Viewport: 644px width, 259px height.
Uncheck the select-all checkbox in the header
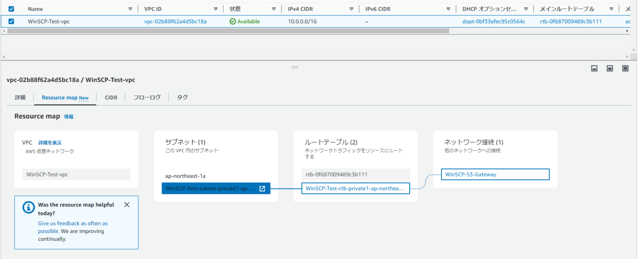point(11,8)
